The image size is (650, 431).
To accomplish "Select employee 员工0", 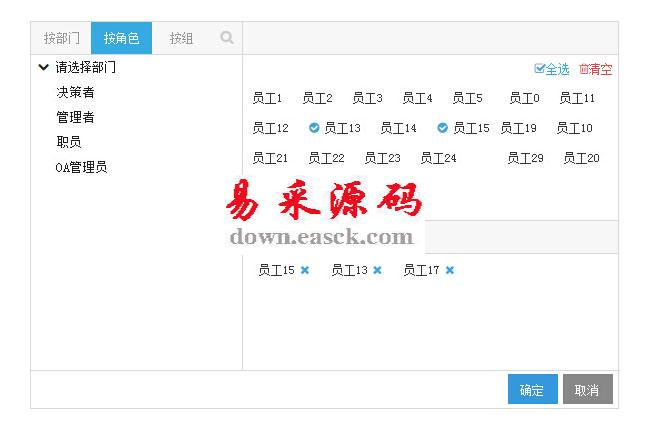I will [x=524, y=98].
